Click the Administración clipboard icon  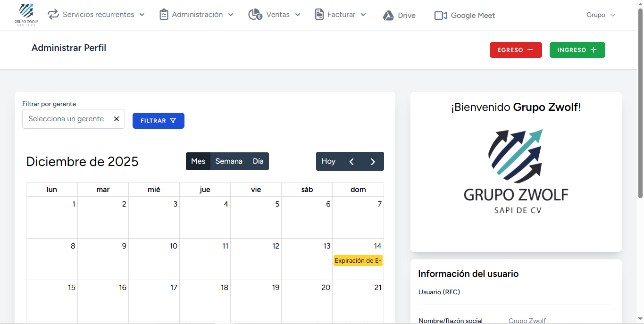164,15
